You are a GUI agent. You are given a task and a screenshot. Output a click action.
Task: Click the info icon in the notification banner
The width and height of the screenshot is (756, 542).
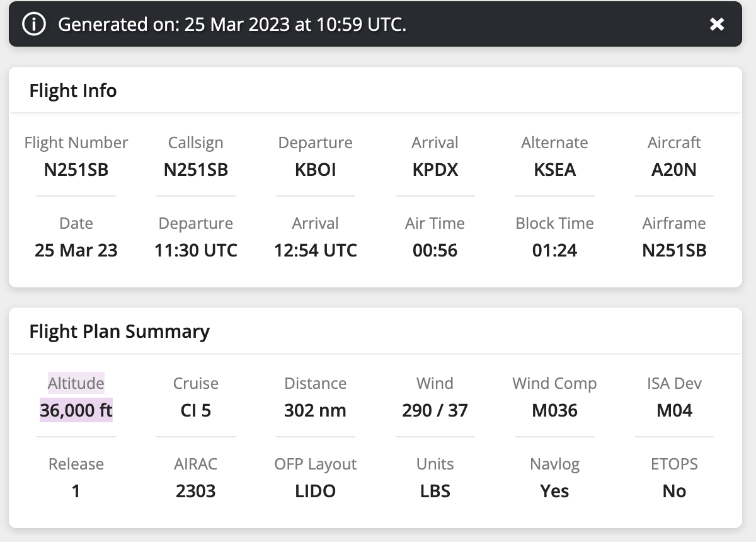pyautogui.click(x=33, y=25)
